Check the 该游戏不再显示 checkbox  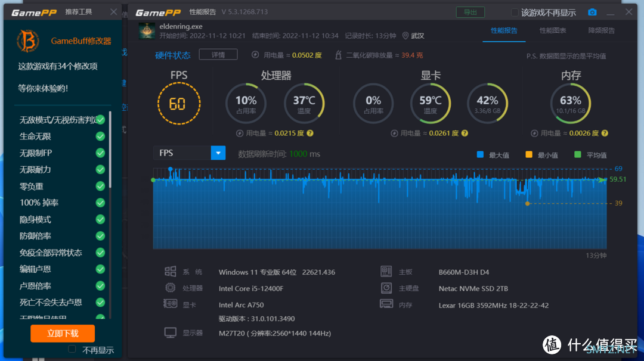(x=514, y=13)
